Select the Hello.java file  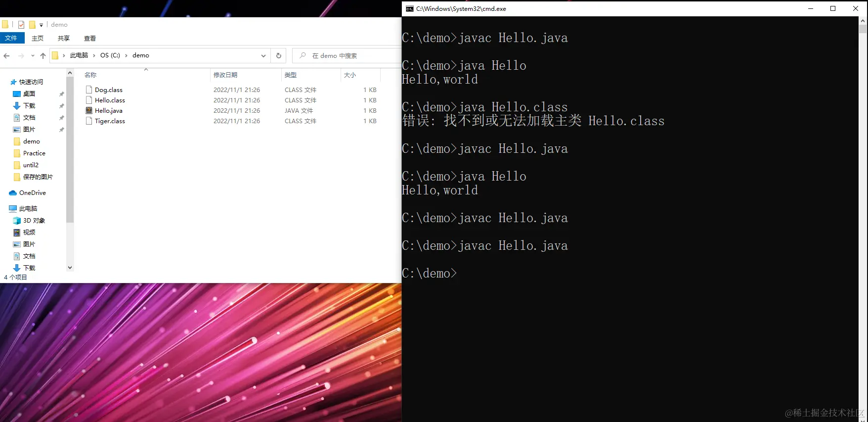point(109,110)
